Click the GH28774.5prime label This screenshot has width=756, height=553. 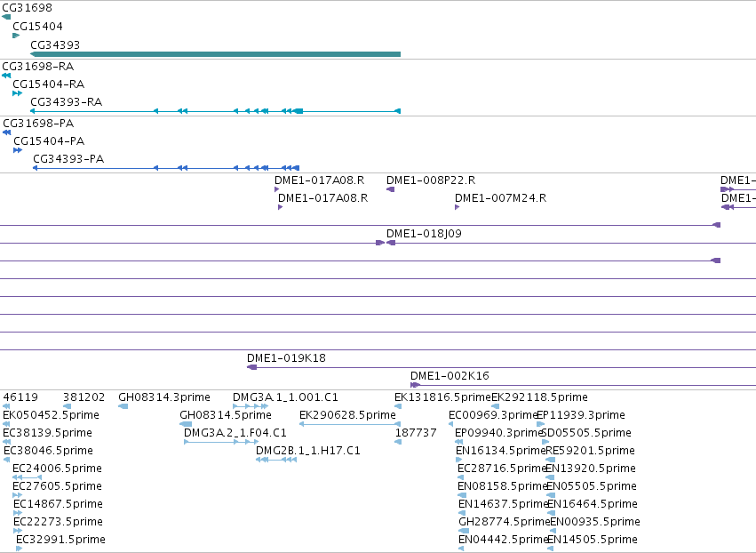pos(505,522)
